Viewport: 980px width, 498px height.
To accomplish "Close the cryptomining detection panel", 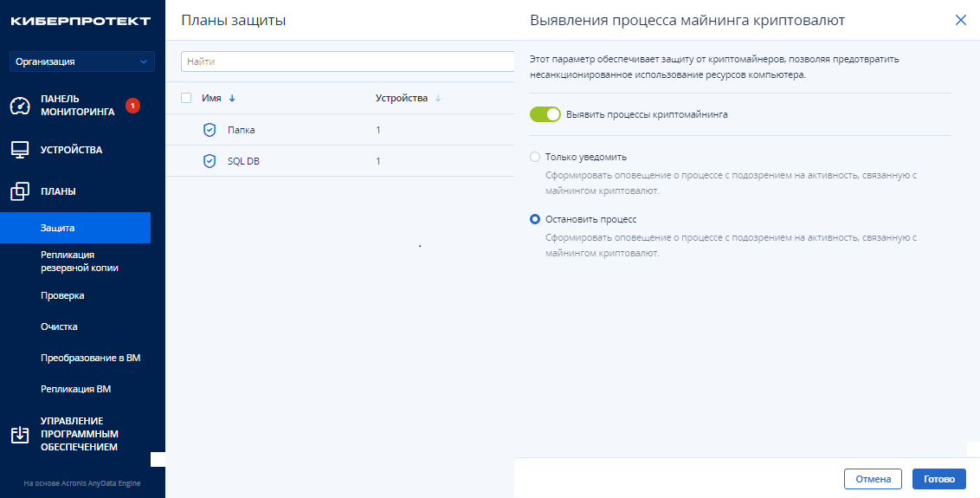I will pos(960,20).
